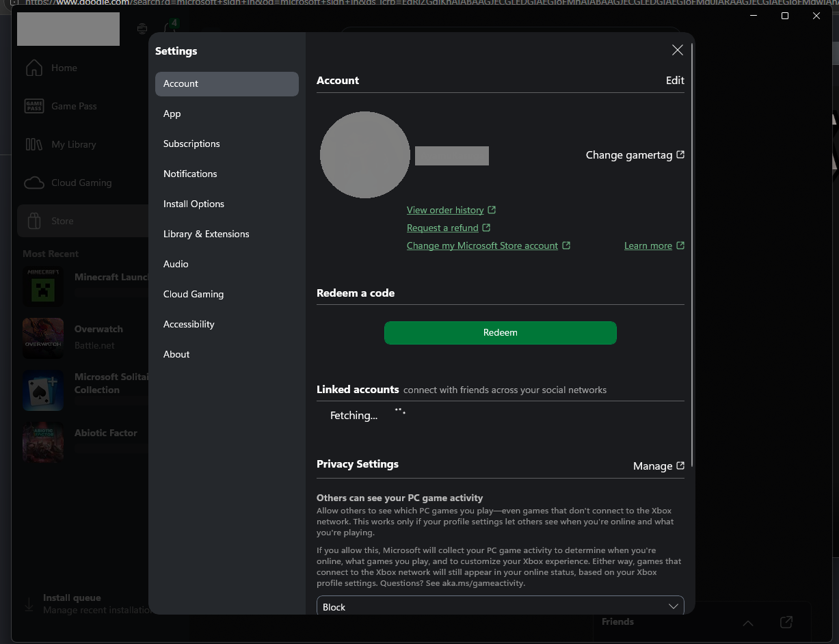
Task: Click Store label in the sidebar
Action: point(62,221)
